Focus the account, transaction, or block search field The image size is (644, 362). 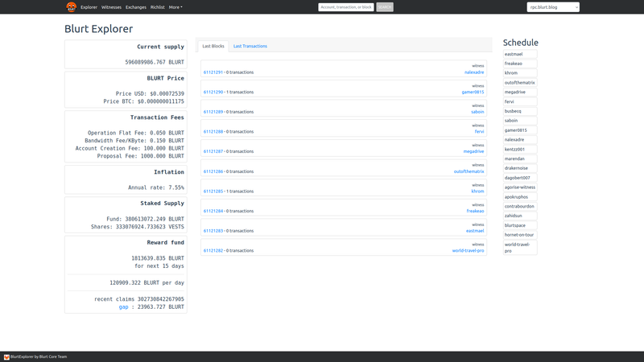[x=346, y=7]
